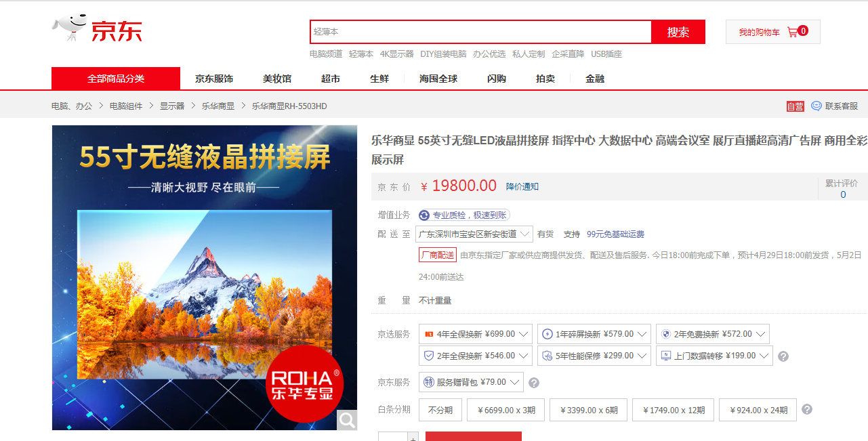Viewport: 868px width, 441px height.
Task: Open the 超市 navigation item
Action: pos(331,79)
